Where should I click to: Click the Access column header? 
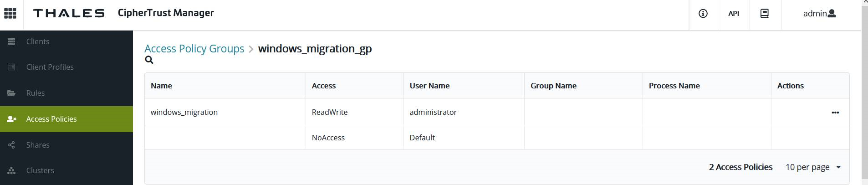coord(324,86)
